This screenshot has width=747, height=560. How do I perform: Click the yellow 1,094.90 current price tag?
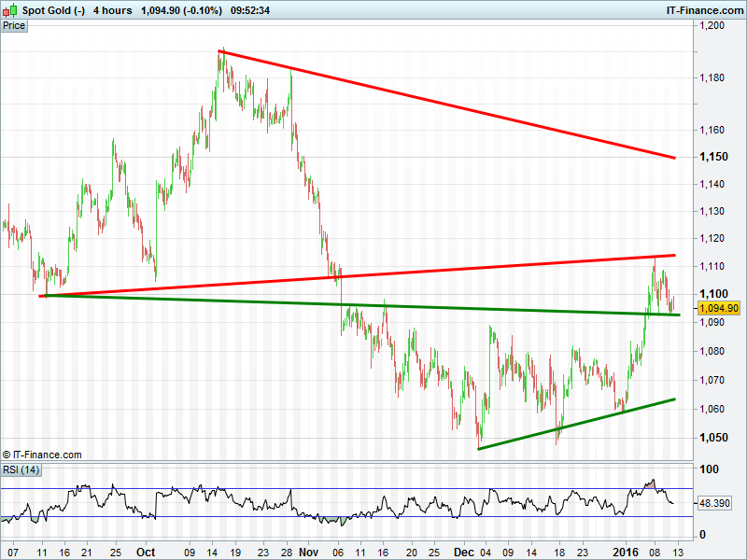coord(719,308)
